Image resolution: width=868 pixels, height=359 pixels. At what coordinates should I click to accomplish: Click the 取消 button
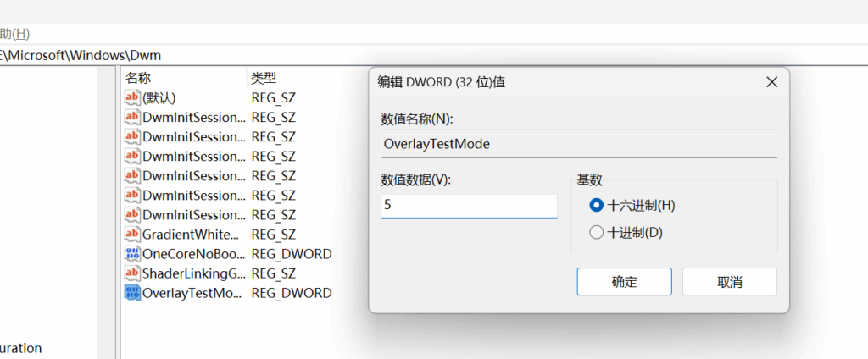click(x=729, y=282)
